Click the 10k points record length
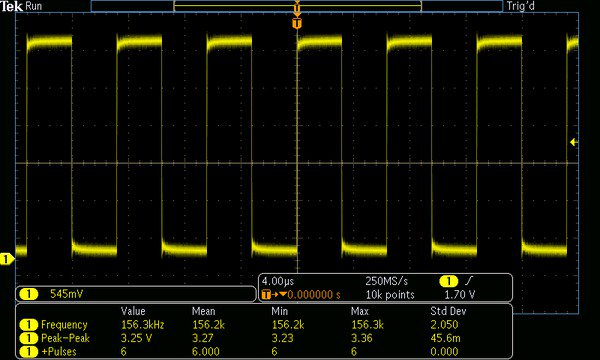This screenshot has height=360, width=600. point(390,295)
